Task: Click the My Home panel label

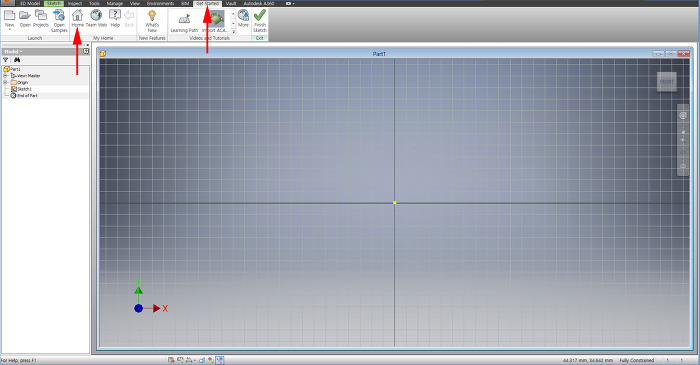Action: [103, 38]
